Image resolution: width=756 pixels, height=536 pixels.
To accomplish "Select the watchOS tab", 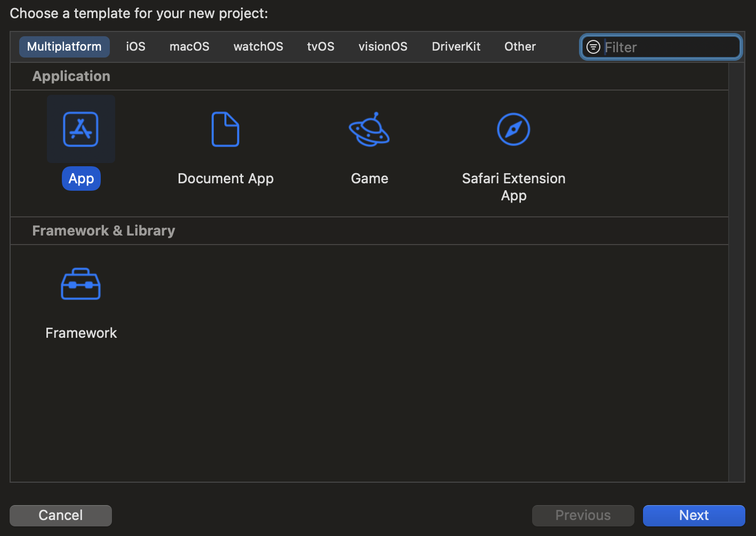I will 259,46.
